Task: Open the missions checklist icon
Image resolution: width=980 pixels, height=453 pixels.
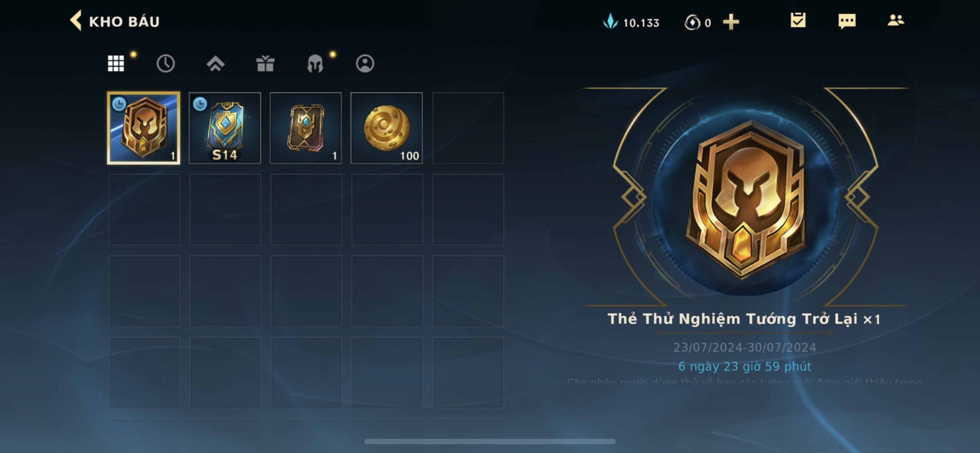Action: [x=798, y=20]
